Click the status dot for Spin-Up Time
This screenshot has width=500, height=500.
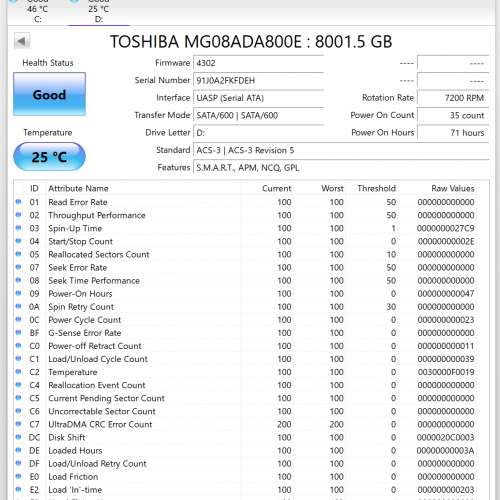pos(18,228)
